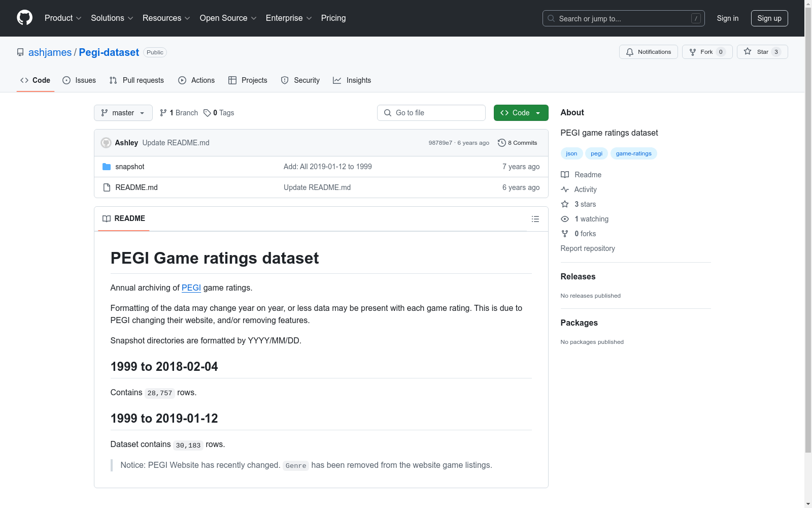812x508 pixels.
Task: Click the pulse icon beside Activity
Action: click(565, 189)
